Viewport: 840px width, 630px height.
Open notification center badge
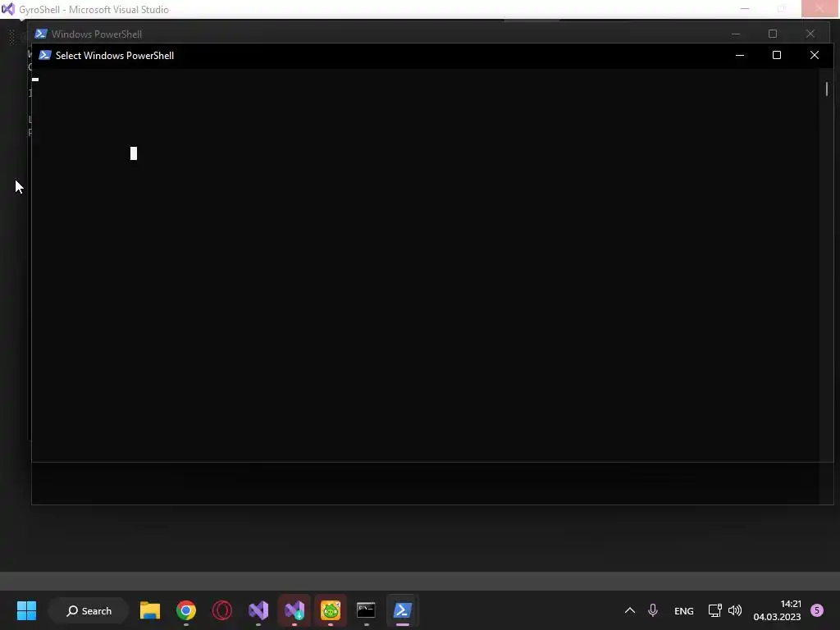tap(817, 610)
